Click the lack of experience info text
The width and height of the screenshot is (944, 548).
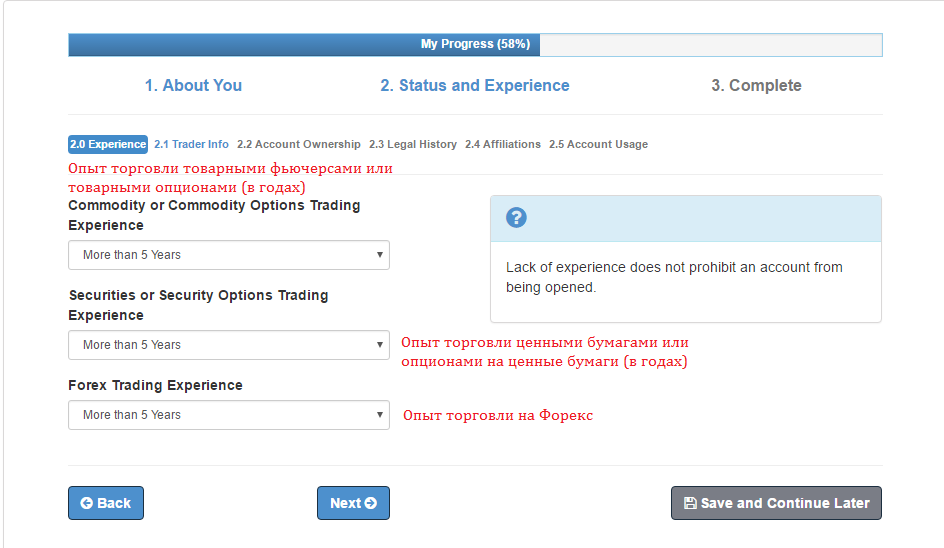(674, 277)
